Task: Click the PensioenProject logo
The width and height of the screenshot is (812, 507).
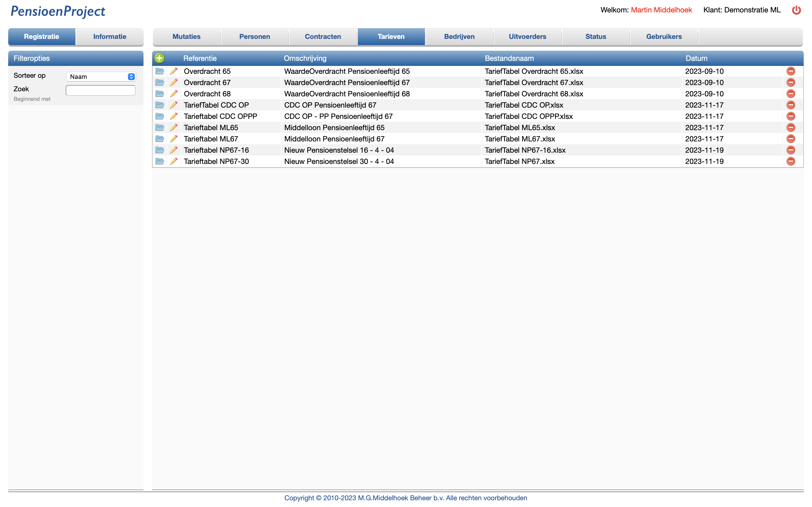Action: pos(58,11)
